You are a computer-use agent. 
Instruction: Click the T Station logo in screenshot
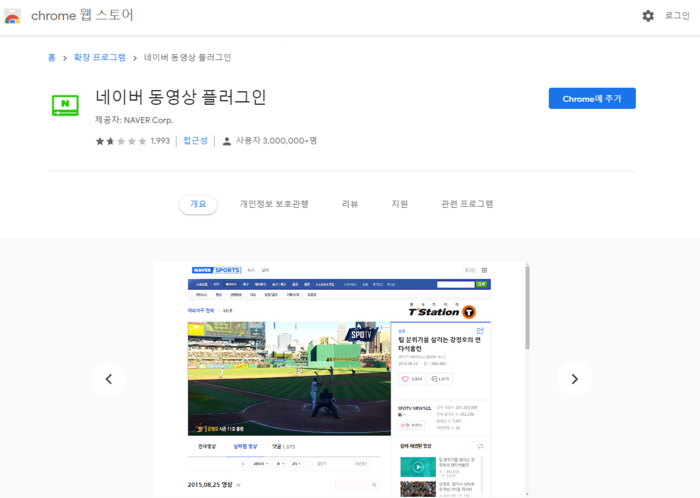pos(442,311)
